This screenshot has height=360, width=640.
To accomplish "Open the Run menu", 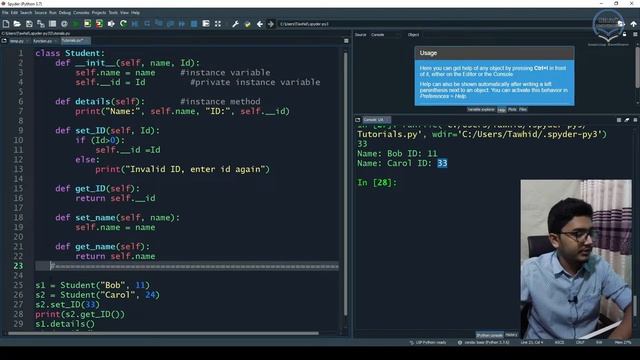I will point(53,13).
